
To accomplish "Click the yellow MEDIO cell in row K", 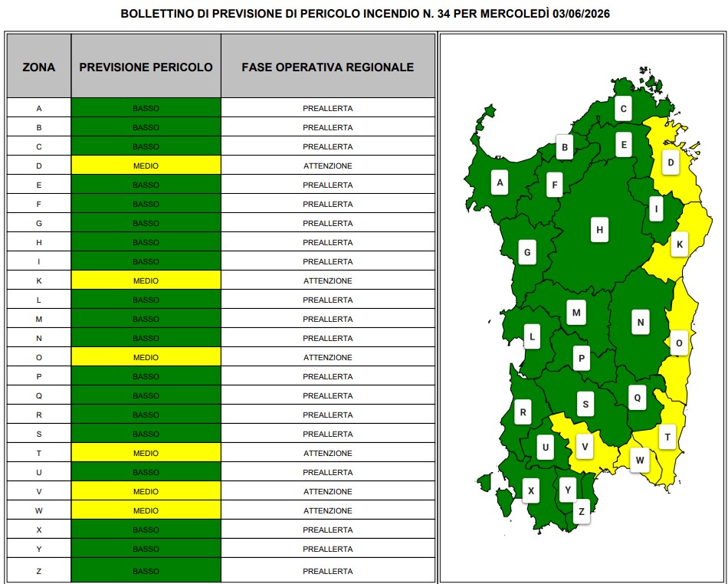I will (x=146, y=281).
